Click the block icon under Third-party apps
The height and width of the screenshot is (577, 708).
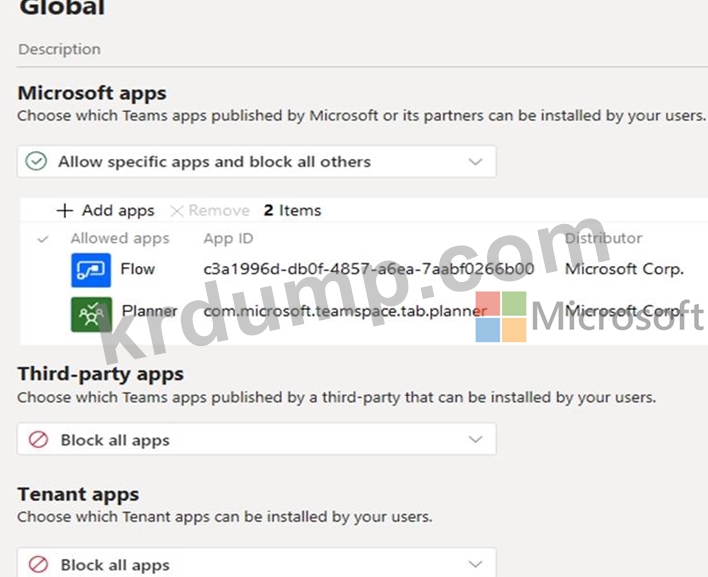[39, 440]
